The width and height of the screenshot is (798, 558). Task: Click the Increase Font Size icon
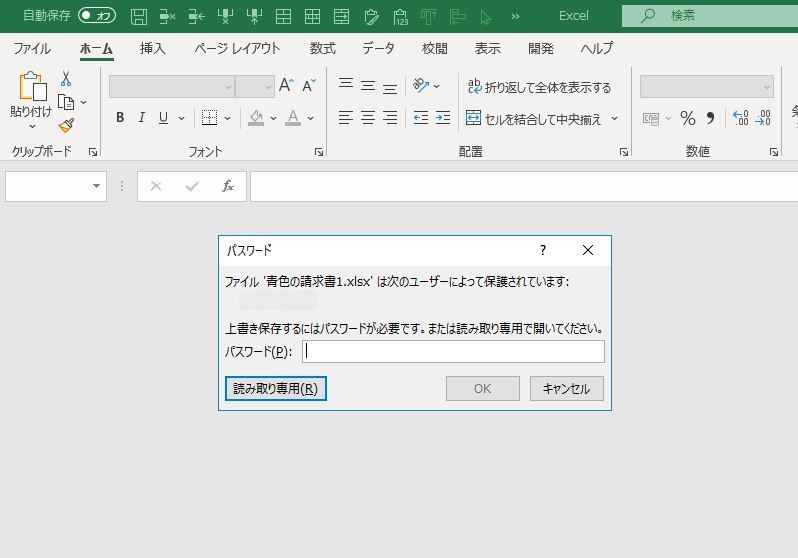pos(287,86)
